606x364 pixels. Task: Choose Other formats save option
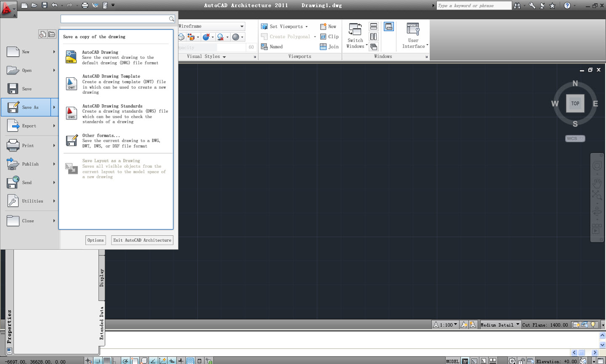click(x=116, y=140)
